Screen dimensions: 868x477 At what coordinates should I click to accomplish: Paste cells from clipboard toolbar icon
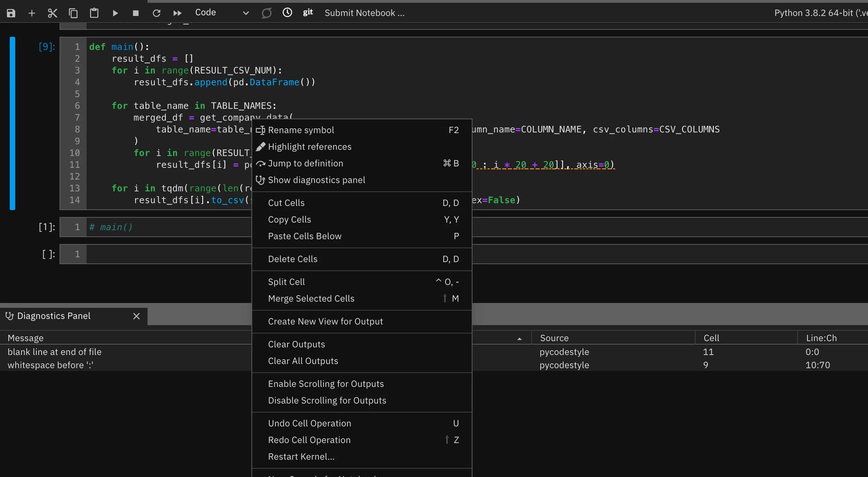[x=94, y=13]
